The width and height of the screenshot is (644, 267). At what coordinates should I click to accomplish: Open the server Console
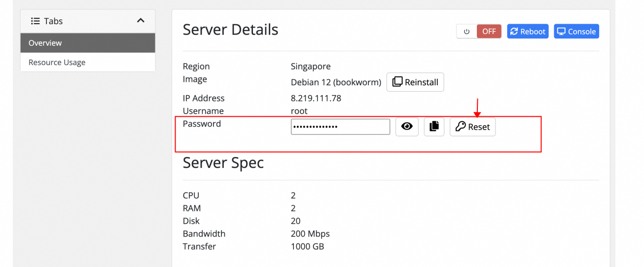tap(576, 32)
